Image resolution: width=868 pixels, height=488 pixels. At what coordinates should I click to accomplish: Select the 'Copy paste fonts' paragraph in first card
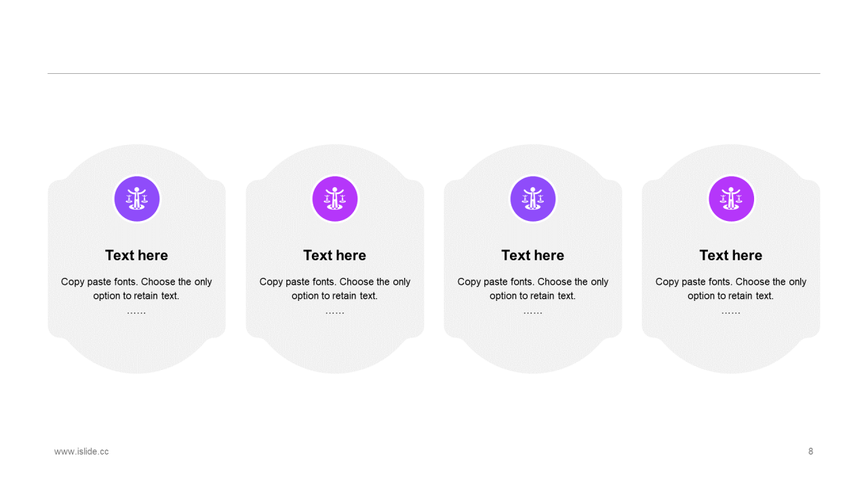pyautogui.click(x=136, y=289)
